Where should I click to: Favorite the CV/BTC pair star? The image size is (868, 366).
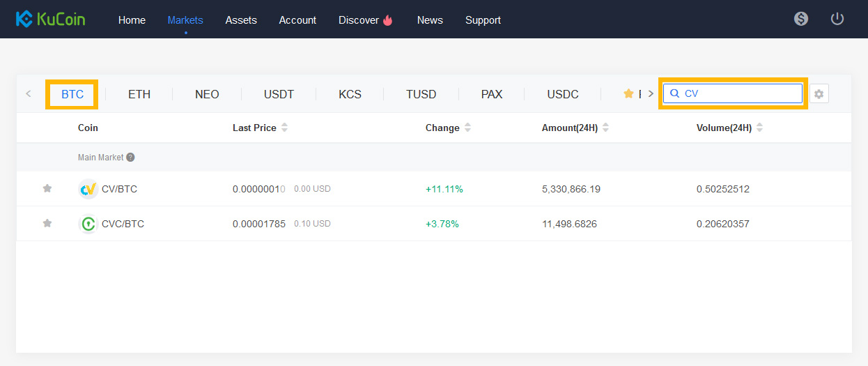[47, 188]
